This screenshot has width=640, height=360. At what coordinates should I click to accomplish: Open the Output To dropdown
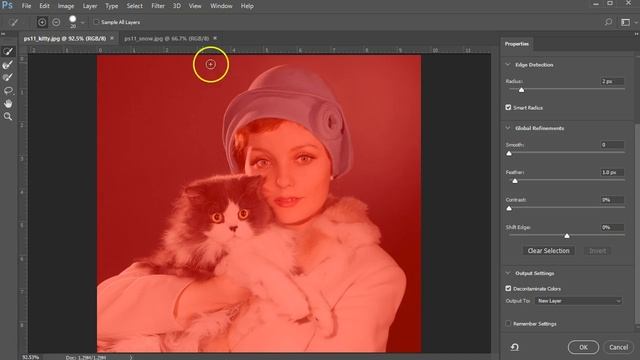click(578, 301)
